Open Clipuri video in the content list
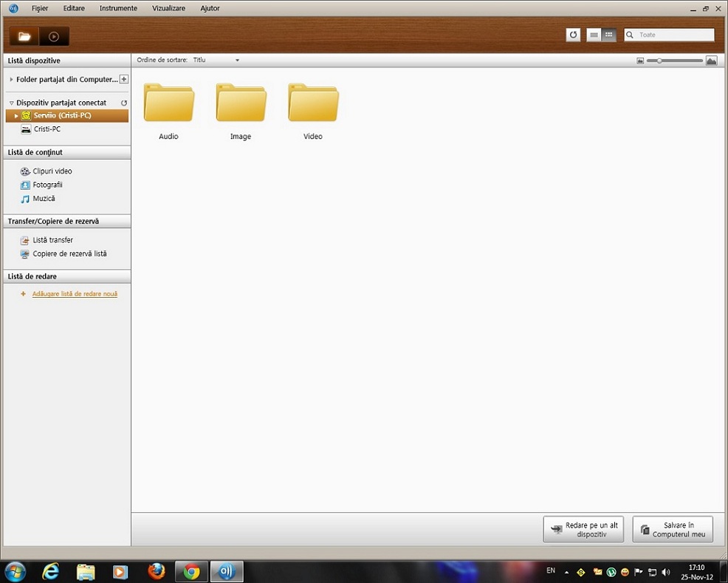 click(x=52, y=171)
